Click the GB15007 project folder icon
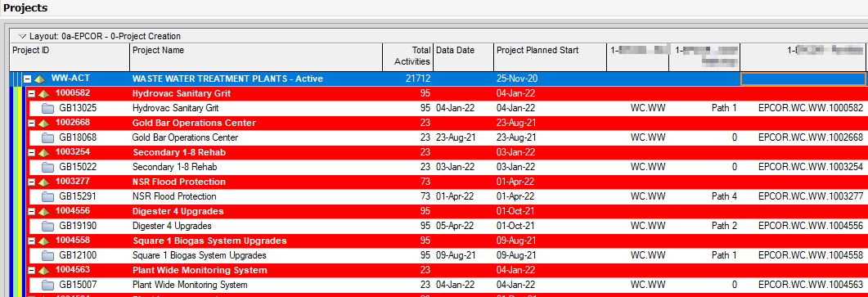The height and width of the screenshot is (297, 868). point(47,286)
